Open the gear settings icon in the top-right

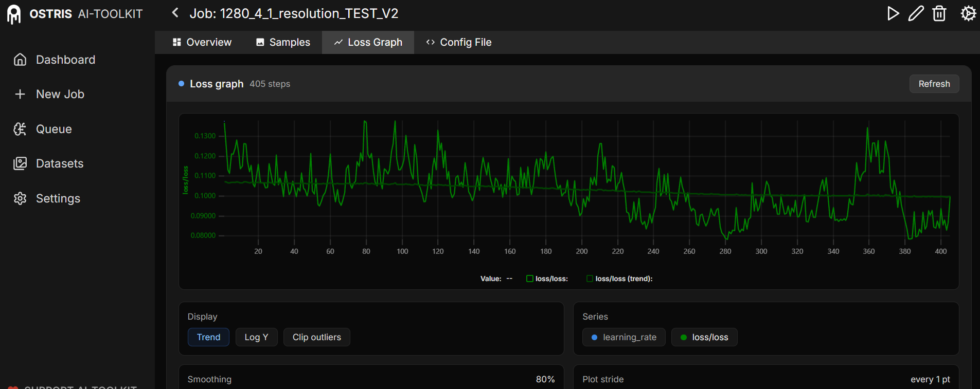[x=968, y=13]
